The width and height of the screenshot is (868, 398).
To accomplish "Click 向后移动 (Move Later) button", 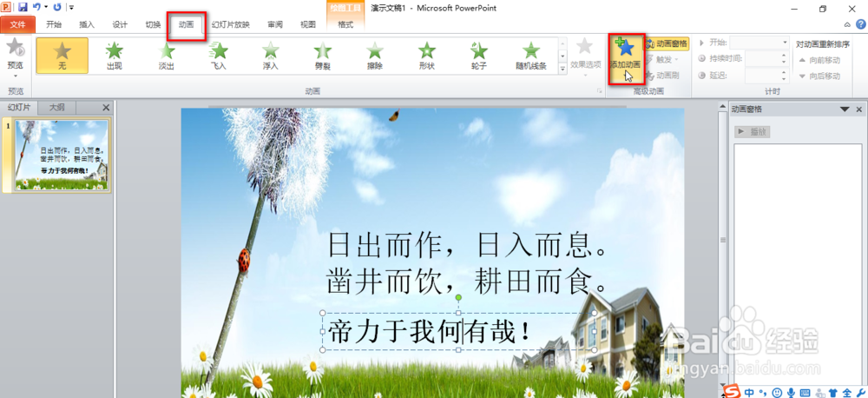I will click(x=819, y=76).
